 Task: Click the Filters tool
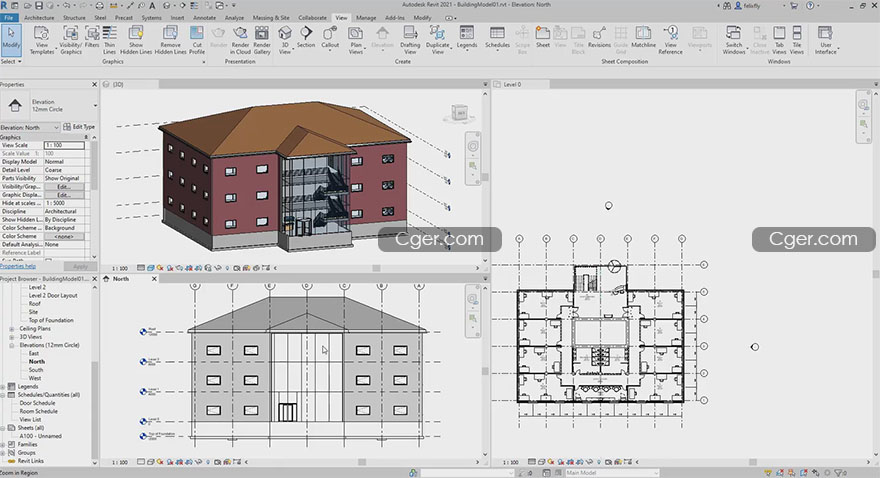pos(91,37)
